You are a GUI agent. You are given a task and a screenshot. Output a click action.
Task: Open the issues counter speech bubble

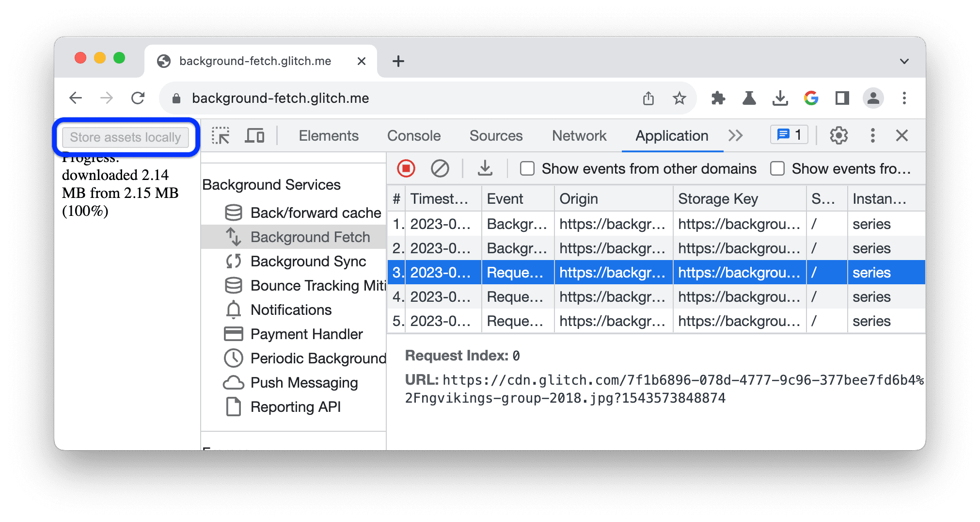pyautogui.click(x=789, y=135)
